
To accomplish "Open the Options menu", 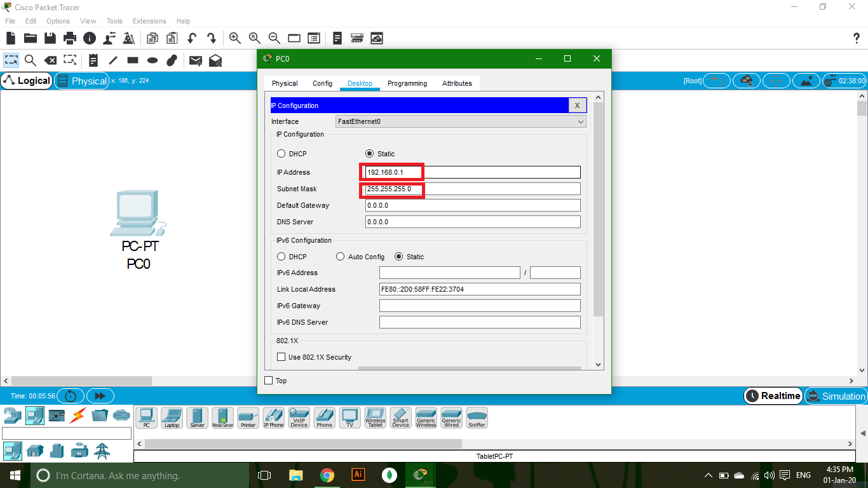I will pyautogui.click(x=58, y=21).
